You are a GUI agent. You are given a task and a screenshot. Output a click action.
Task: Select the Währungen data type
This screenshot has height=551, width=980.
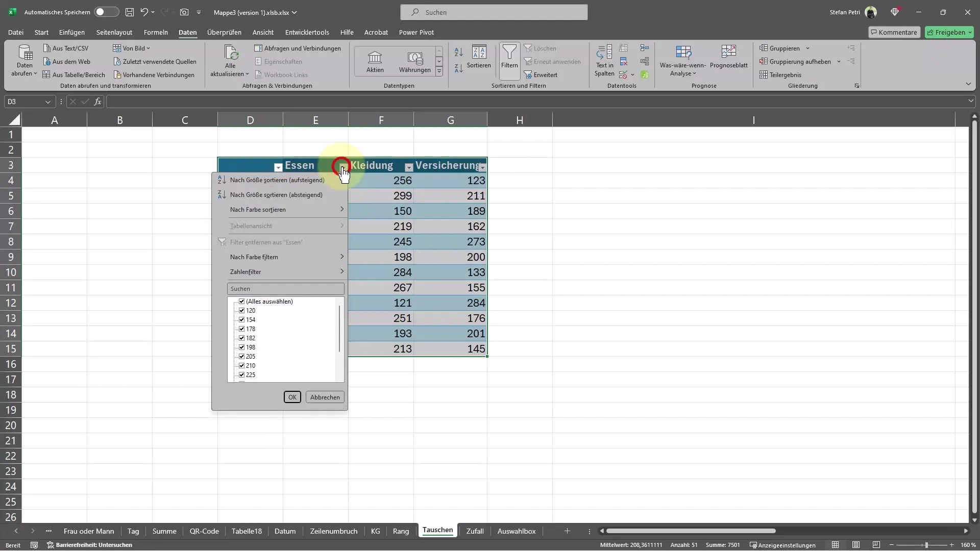click(414, 62)
